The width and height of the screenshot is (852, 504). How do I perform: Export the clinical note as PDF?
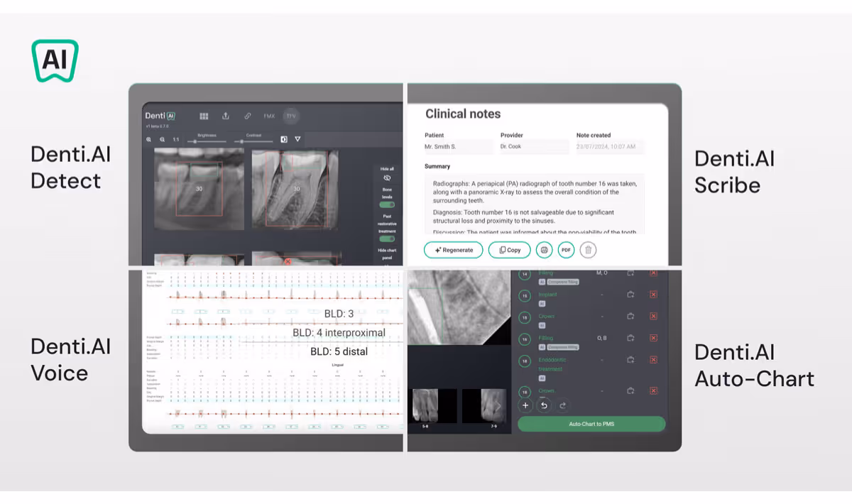click(x=566, y=250)
